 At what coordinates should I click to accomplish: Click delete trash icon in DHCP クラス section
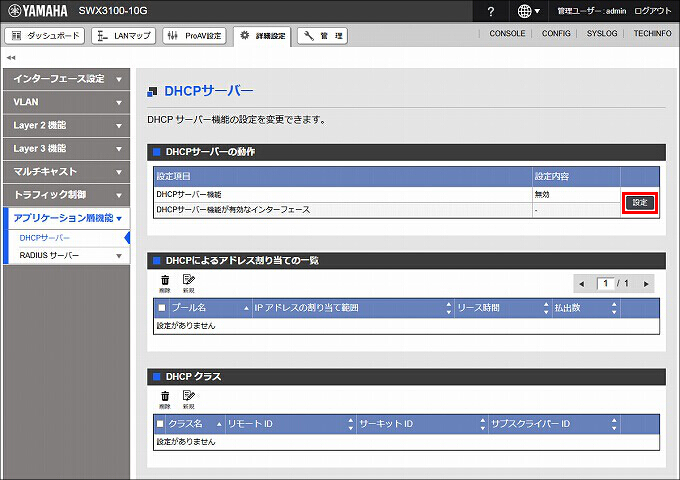pos(165,400)
